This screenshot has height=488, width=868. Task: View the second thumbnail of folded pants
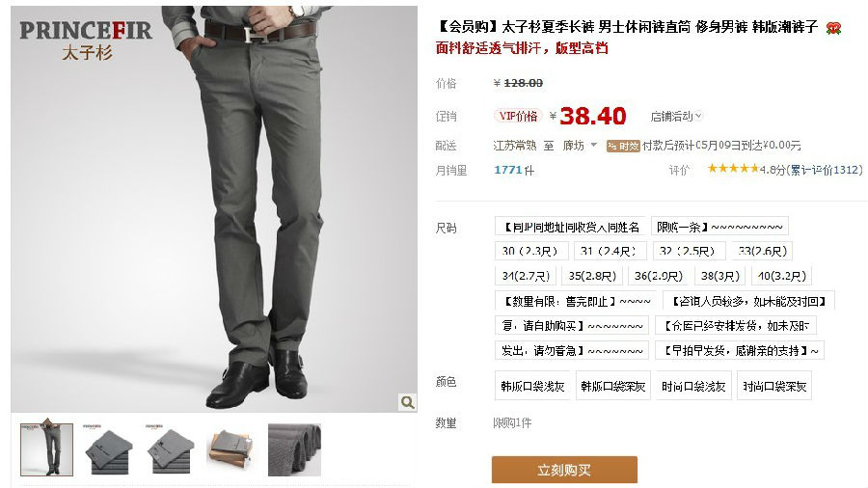pyautogui.click(x=108, y=449)
